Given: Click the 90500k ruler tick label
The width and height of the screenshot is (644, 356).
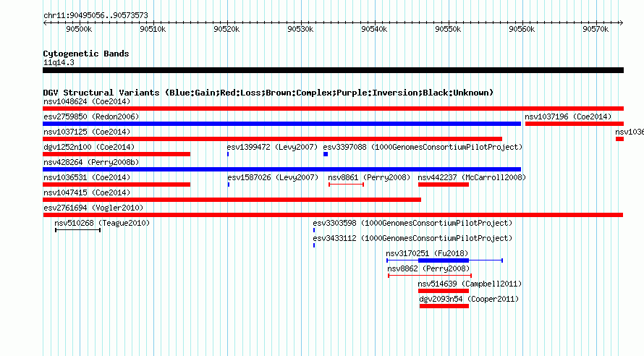Looking at the screenshot, I should coord(79,29).
